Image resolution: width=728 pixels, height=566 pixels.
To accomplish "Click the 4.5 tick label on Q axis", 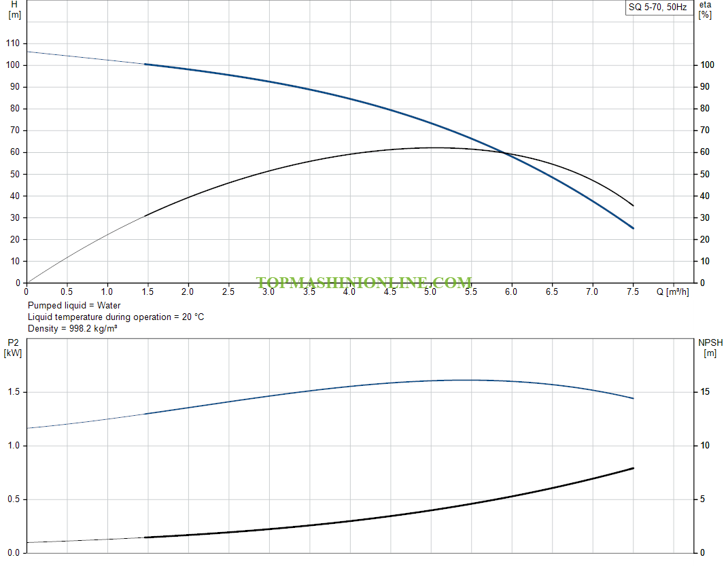I will pyautogui.click(x=390, y=291).
